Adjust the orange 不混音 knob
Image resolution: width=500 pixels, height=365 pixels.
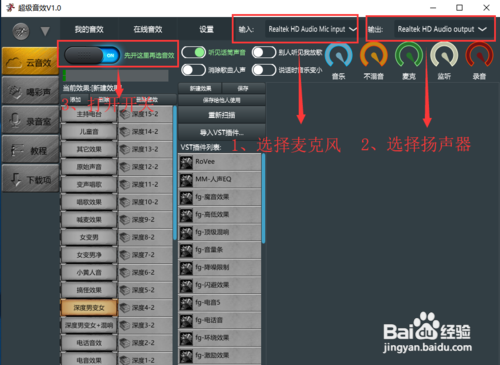tap(374, 56)
